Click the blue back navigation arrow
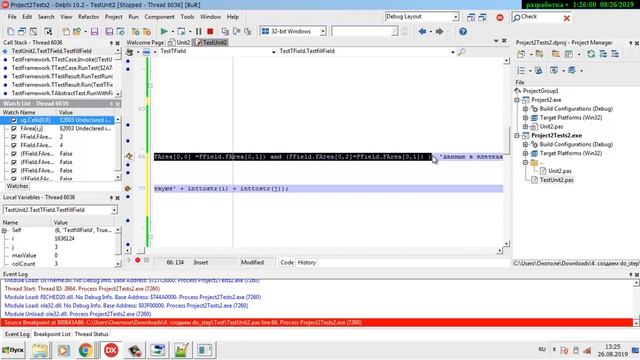Viewport: 640px width, 360px height. point(422,31)
